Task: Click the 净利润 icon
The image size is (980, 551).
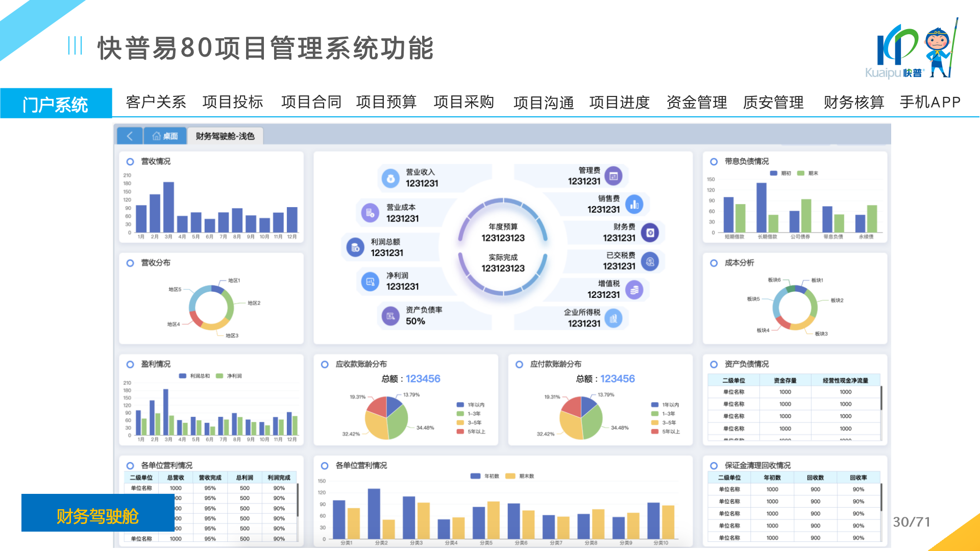Action: 370,281
